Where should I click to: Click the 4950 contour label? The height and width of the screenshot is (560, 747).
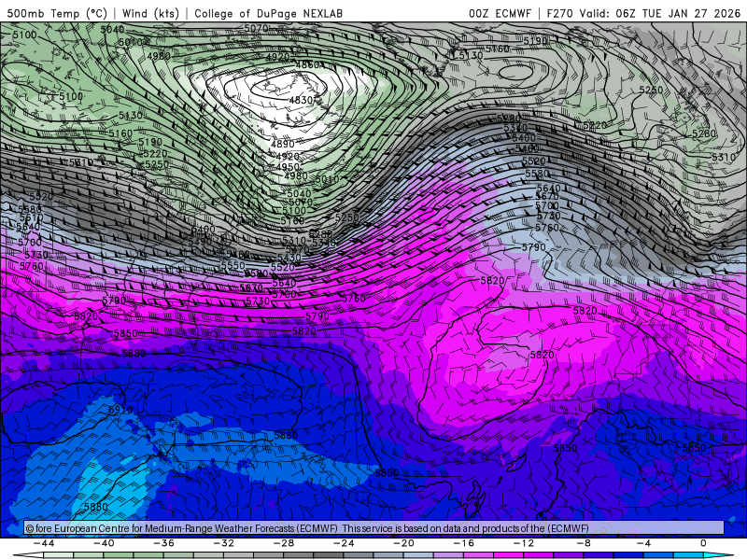(x=288, y=167)
